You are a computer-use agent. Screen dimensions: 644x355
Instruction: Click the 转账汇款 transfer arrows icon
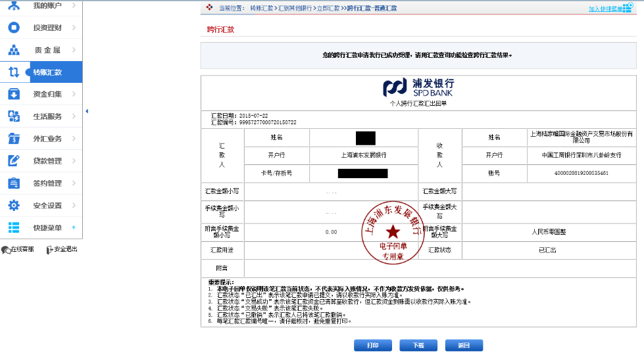pyautogui.click(x=14, y=72)
